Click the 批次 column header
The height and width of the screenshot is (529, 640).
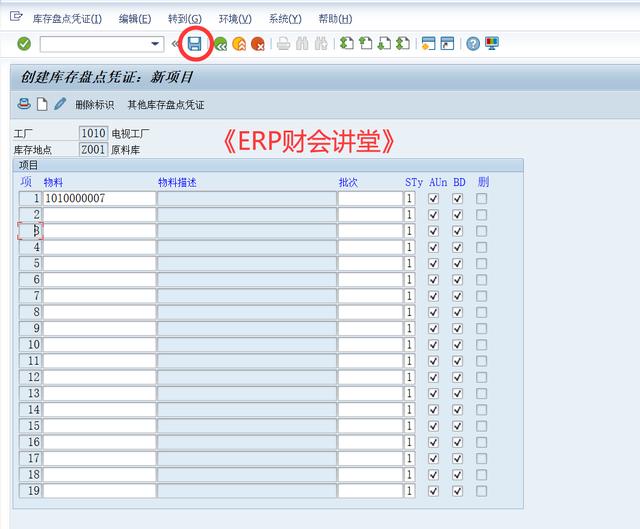(x=348, y=182)
